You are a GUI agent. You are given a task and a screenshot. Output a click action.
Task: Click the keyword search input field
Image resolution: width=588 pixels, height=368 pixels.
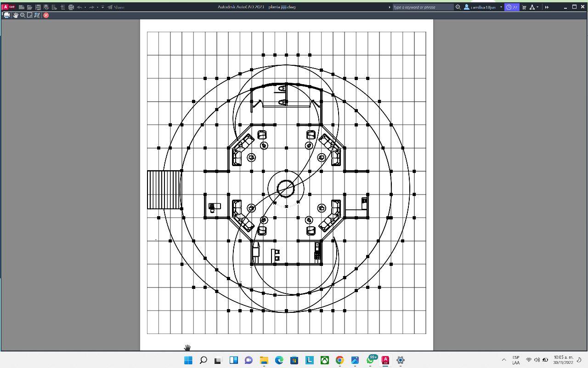(423, 7)
